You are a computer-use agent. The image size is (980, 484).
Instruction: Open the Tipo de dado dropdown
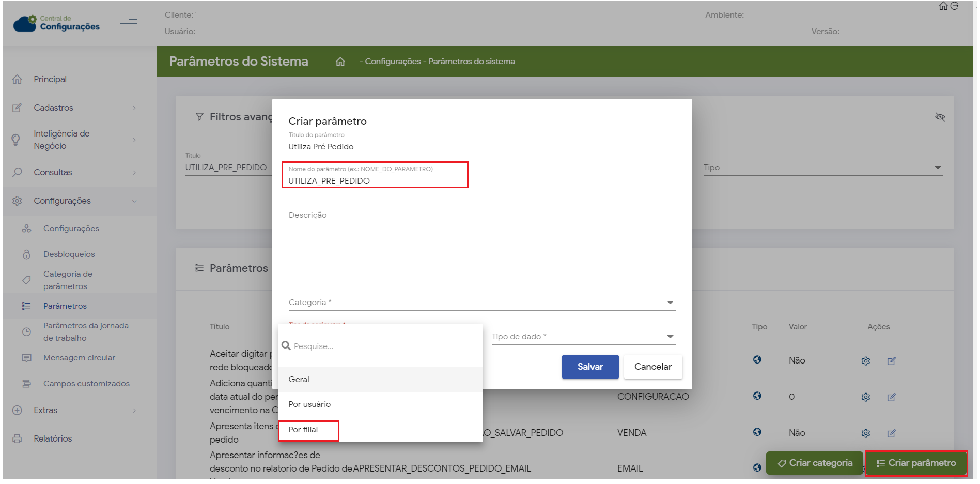point(583,337)
